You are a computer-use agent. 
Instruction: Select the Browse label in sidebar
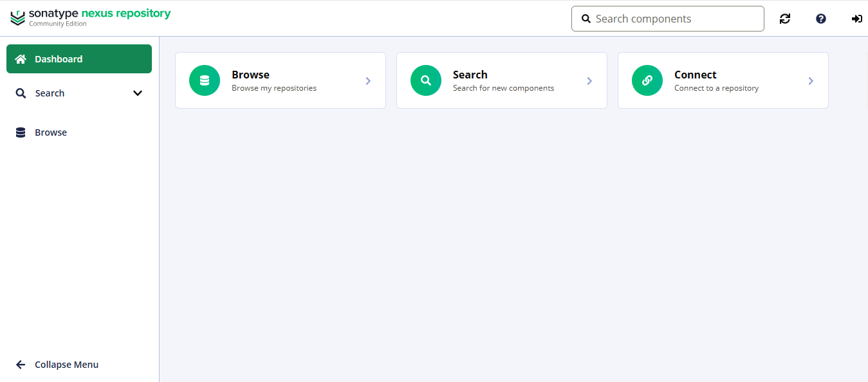(51, 132)
